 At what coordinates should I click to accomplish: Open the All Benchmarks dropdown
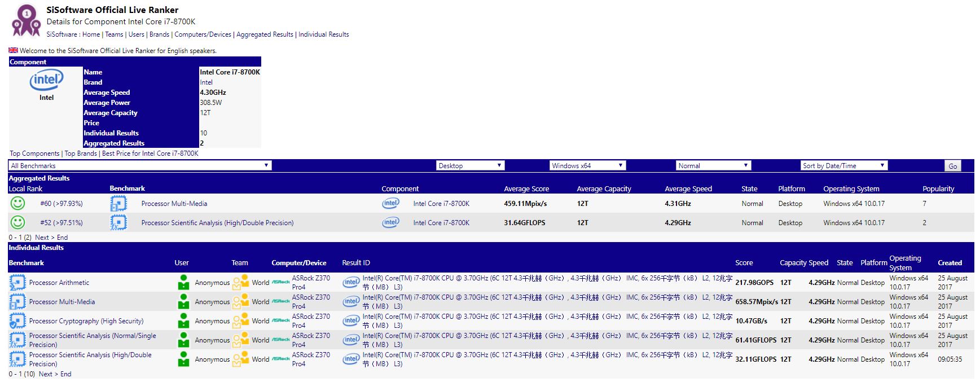pos(139,165)
